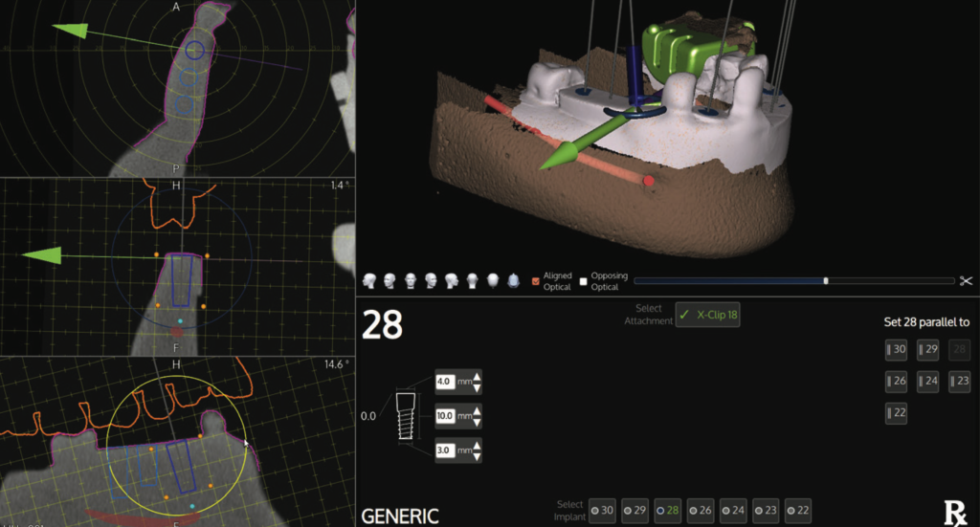This screenshot has height=527, width=980.
Task: Activate the scissors clipping tool
Action: (x=966, y=281)
